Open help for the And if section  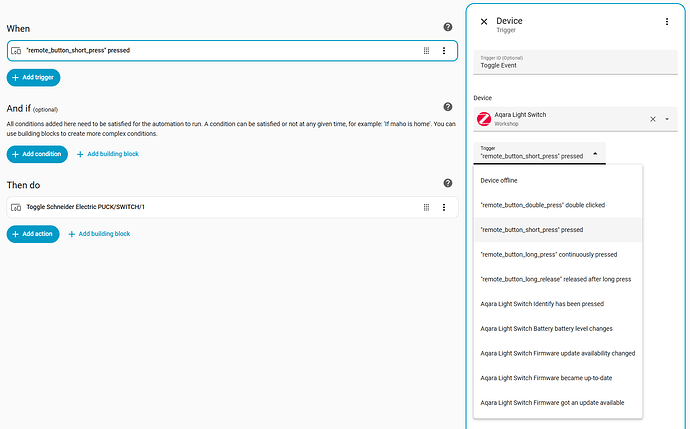tap(448, 107)
